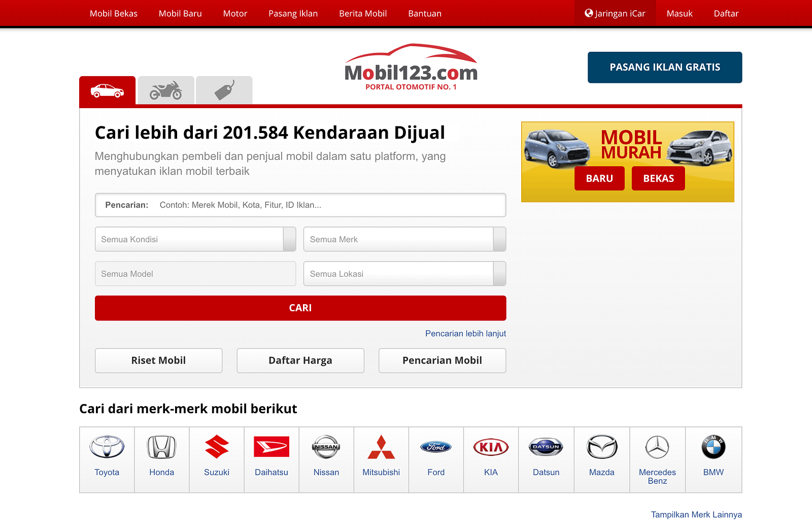Focus the Pencarian search input field
Screen dimensions: 812x530
click(x=300, y=205)
